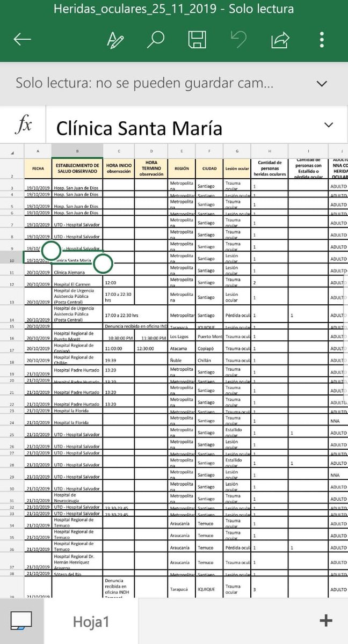Open the share icon
The image size is (348, 644).
tap(280, 40)
